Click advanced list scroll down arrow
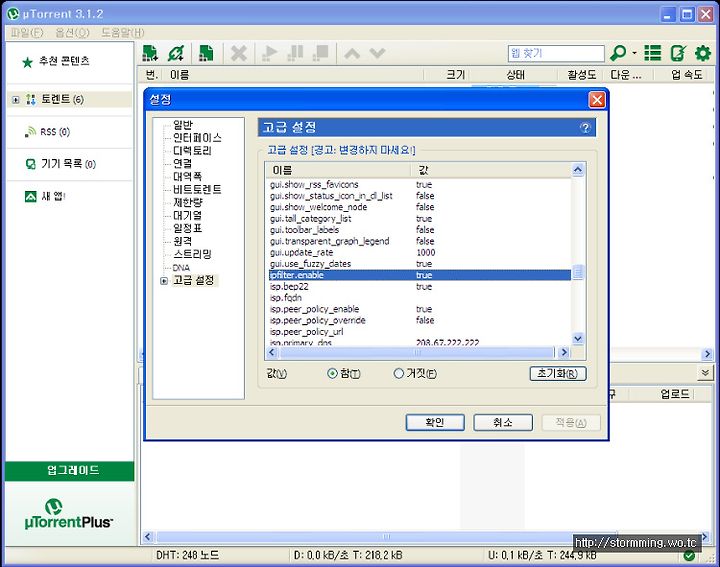 click(578, 339)
